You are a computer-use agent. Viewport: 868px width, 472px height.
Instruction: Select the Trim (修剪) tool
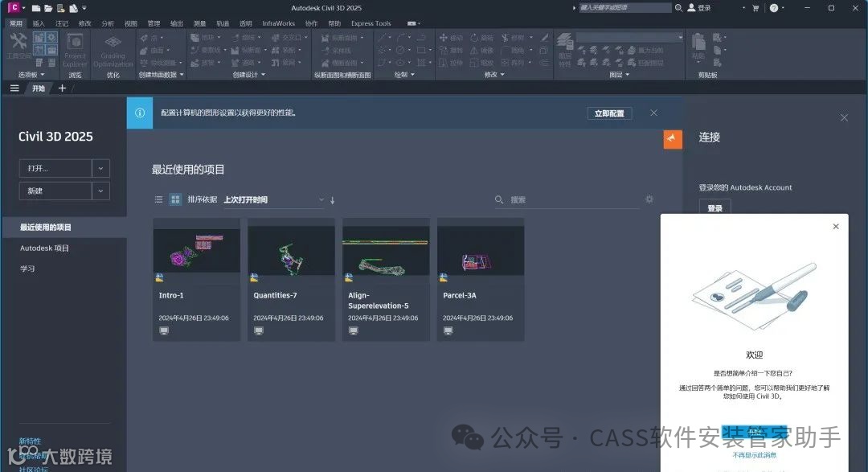coord(515,38)
